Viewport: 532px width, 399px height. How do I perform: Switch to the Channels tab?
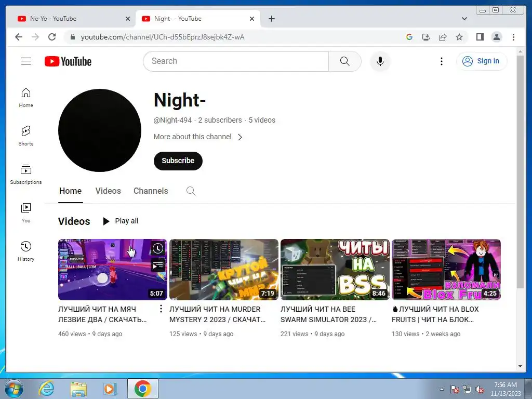click(151, 191)
